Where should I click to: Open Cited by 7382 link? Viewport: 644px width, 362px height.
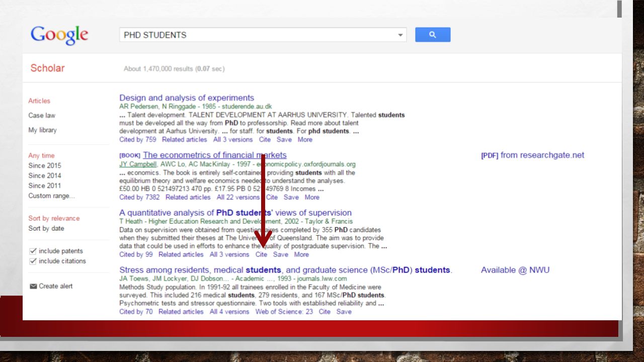[139, 197]
